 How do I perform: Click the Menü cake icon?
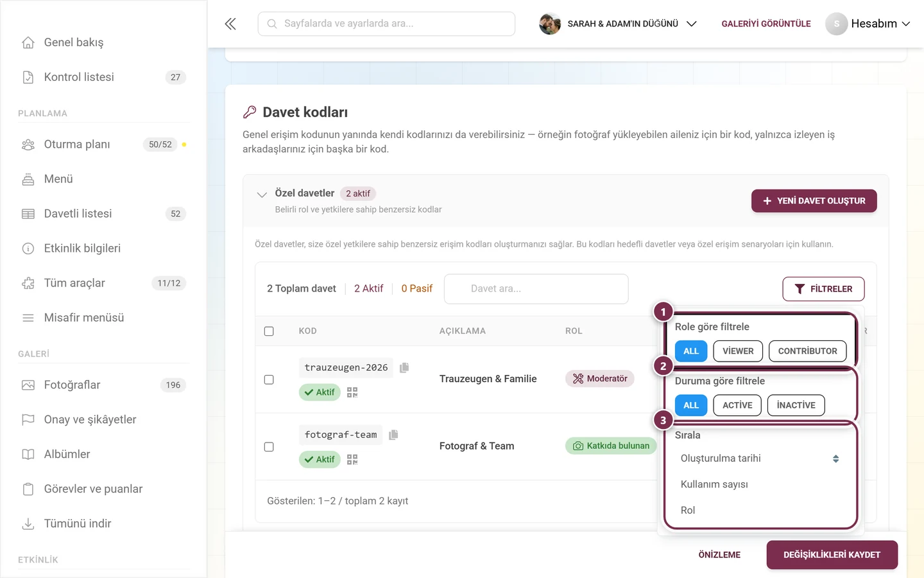pos(28,179)
